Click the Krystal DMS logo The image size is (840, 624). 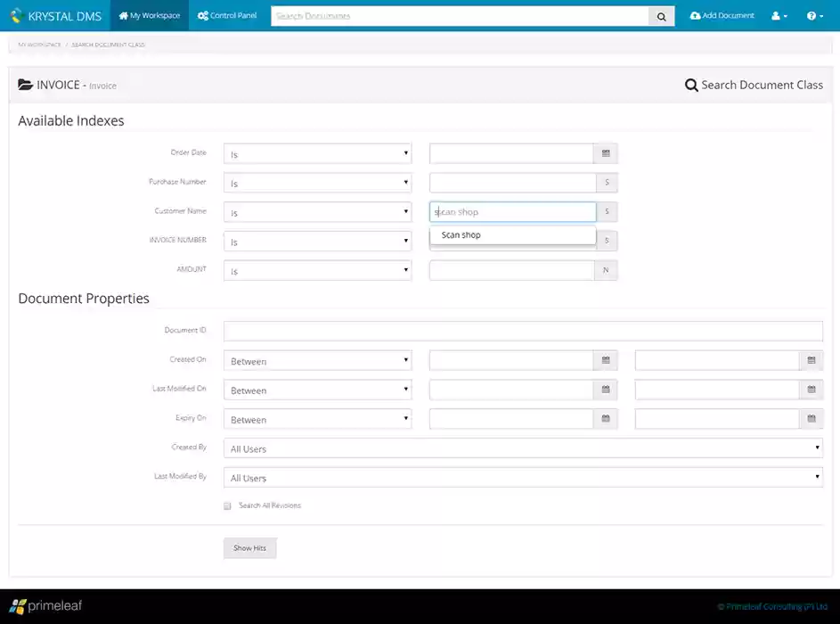(x=55, y=16)
